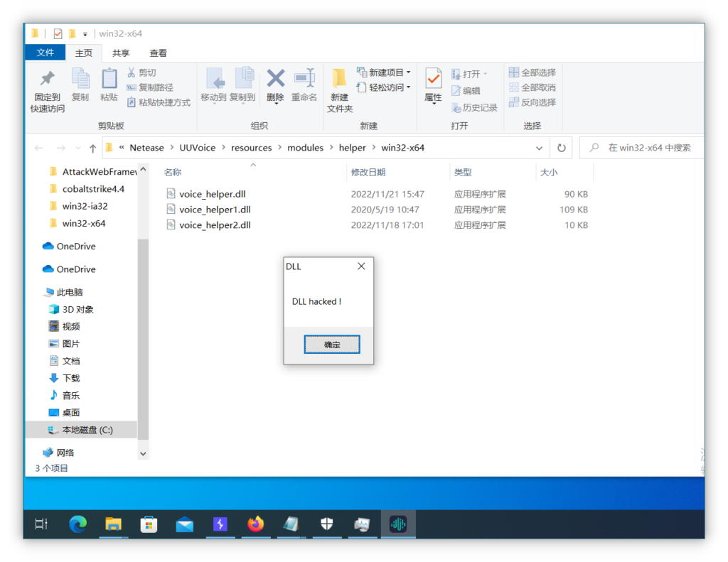Image resolution: width=728 pixels, height=562 pixels.
Task: Open the File (文件) ribbon tab
Action: pyautogui.click(x=45, y=53)
